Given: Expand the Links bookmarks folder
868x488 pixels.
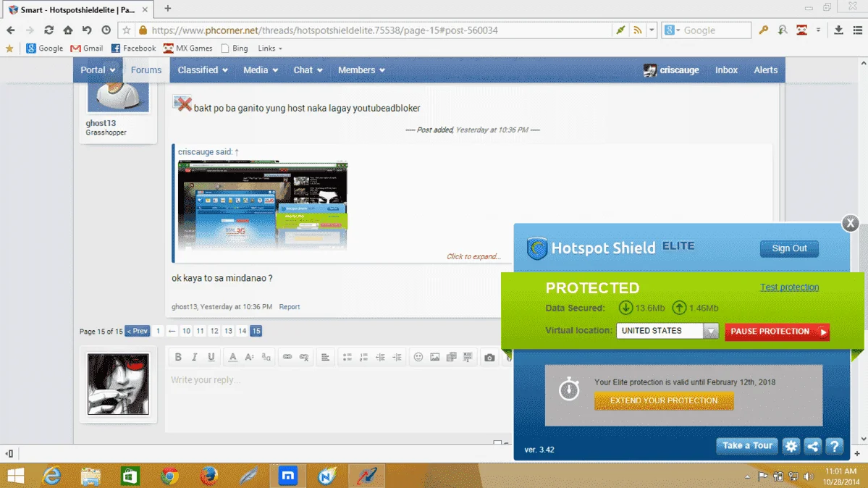Looking at the screenshot, I should 270,49.
